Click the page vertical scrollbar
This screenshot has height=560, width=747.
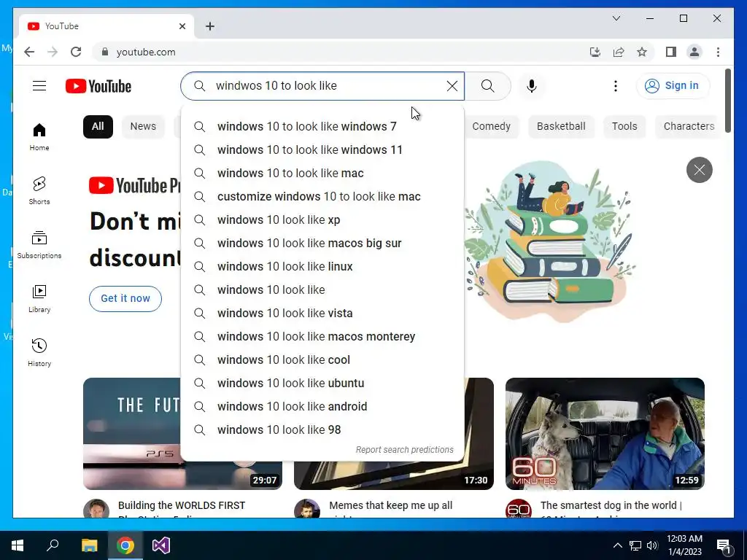727,101
